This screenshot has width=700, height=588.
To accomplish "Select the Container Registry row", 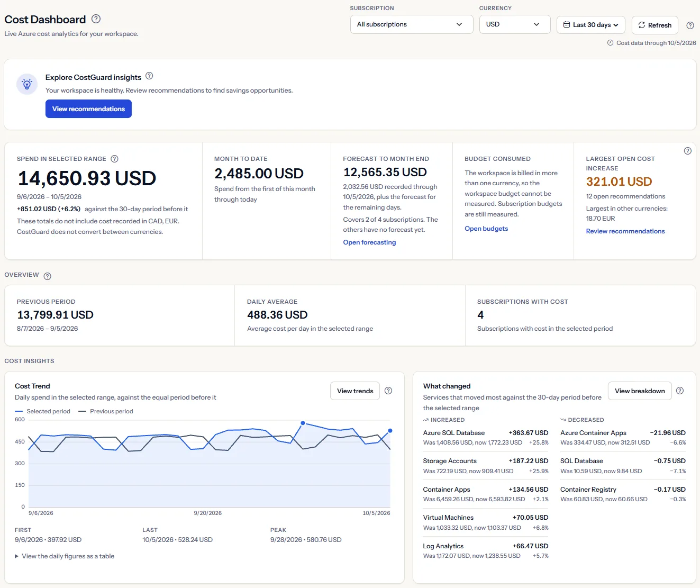I will pyautogui.click(x=623, y=494).
